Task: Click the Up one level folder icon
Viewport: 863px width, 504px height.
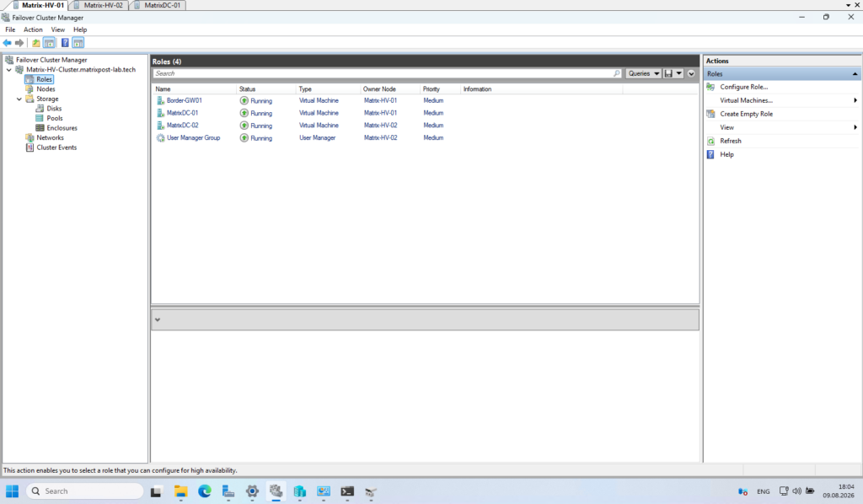Action: pos(35,43)
